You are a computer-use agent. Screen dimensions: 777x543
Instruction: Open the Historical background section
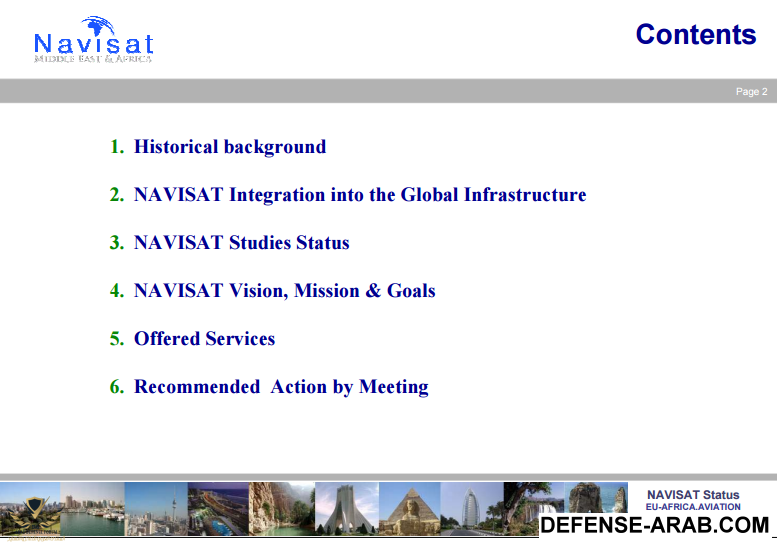tap(229, 147)
